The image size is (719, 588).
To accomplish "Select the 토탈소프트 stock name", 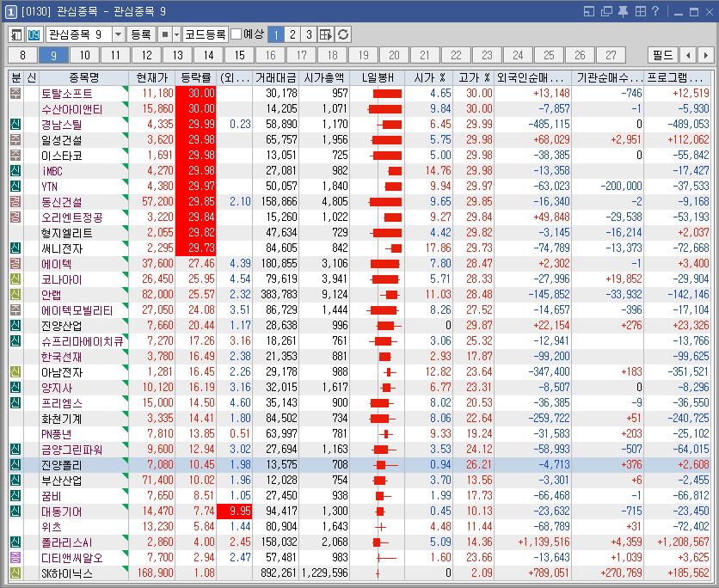I will pos(67,94).
